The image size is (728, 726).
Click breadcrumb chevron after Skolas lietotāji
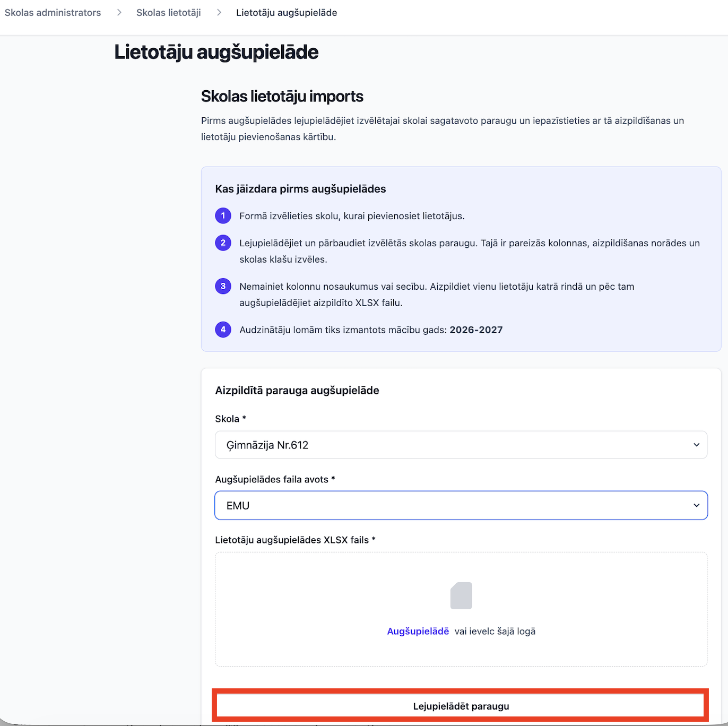[219, 12]
